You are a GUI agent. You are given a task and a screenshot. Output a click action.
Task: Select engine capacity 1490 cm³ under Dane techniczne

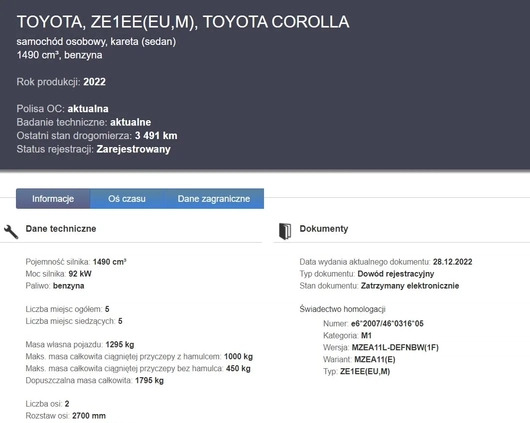pos(110,262)
